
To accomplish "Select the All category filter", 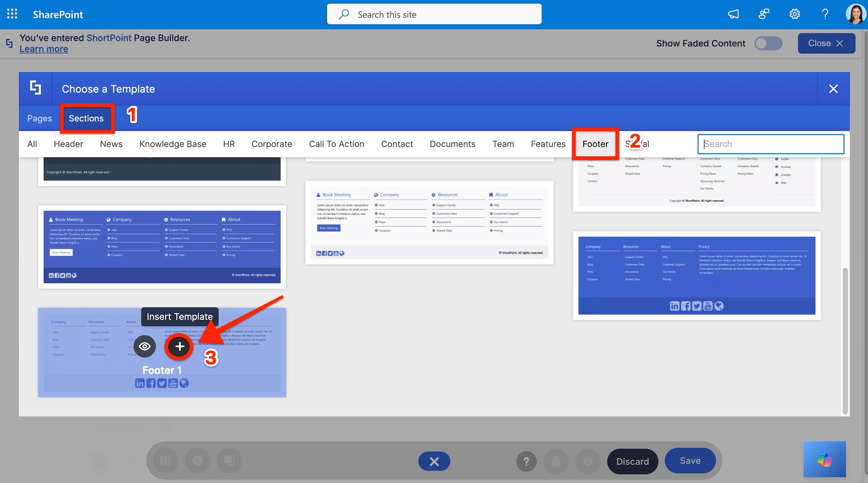I will (x=32, y=144).
